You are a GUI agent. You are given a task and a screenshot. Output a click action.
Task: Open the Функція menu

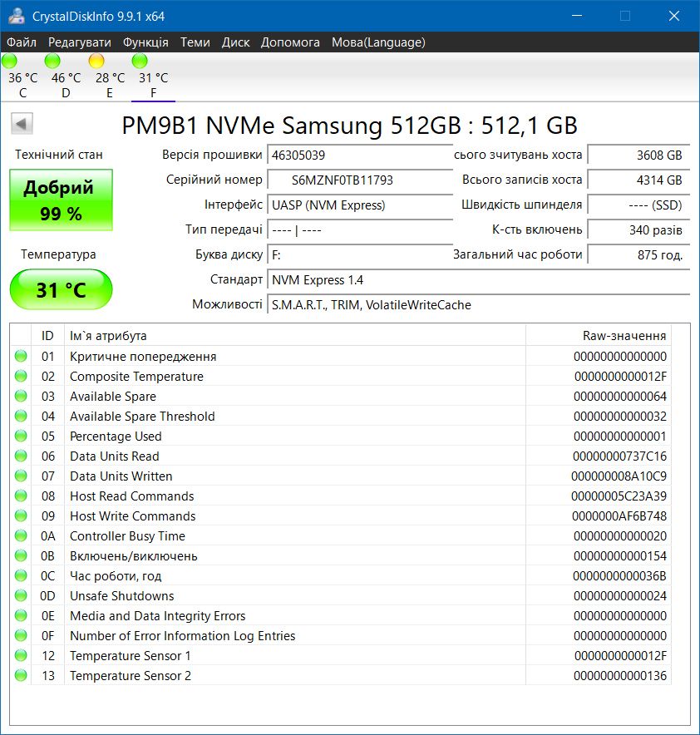(x=145, y=42)
